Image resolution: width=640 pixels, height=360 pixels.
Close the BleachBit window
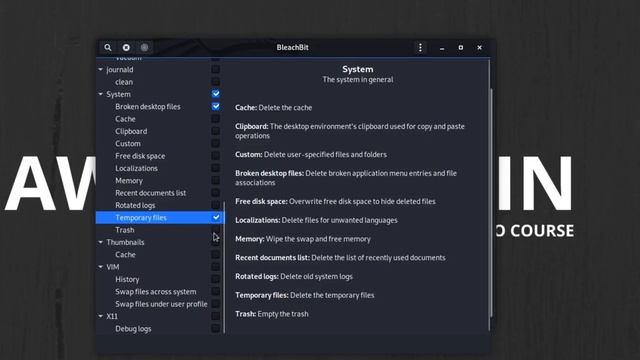480,48
